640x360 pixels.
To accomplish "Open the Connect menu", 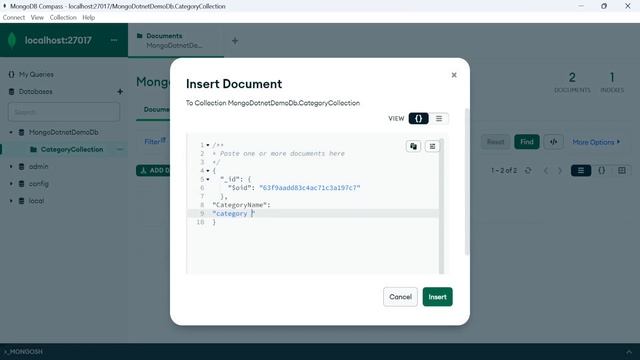I will (x=13, y=18).
